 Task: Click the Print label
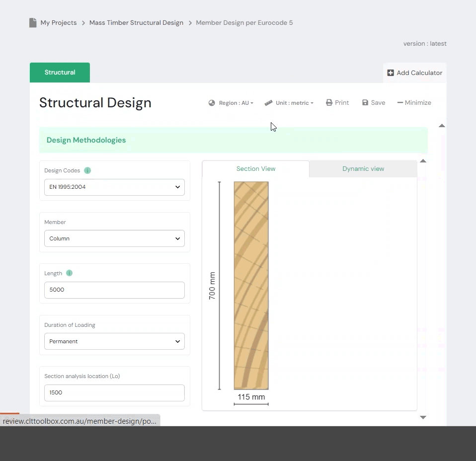coord(342,102)
